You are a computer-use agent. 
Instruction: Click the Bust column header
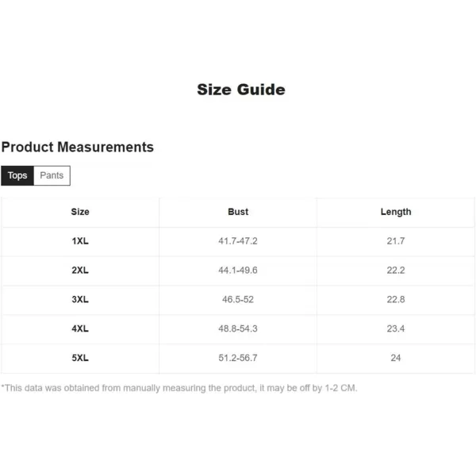point(238,212)
